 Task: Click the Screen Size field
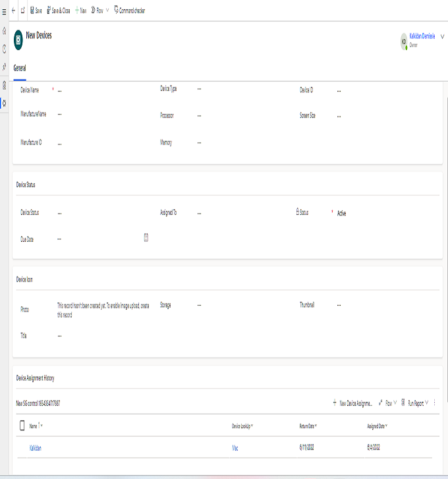383,116
